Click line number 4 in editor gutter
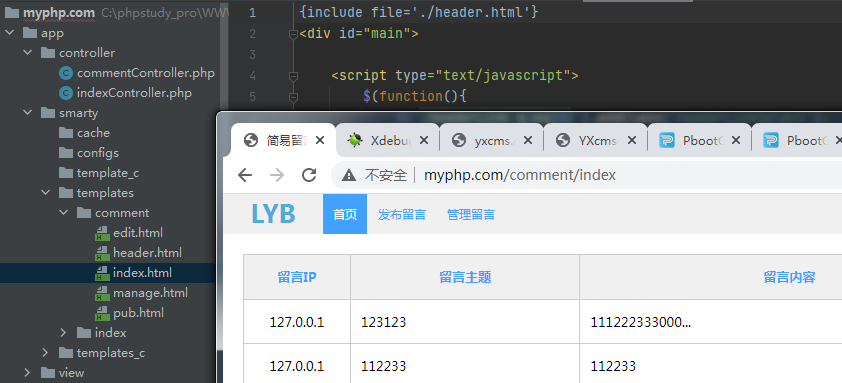The height and width of the screenshot is (383, 842). [x=252, y=76]
